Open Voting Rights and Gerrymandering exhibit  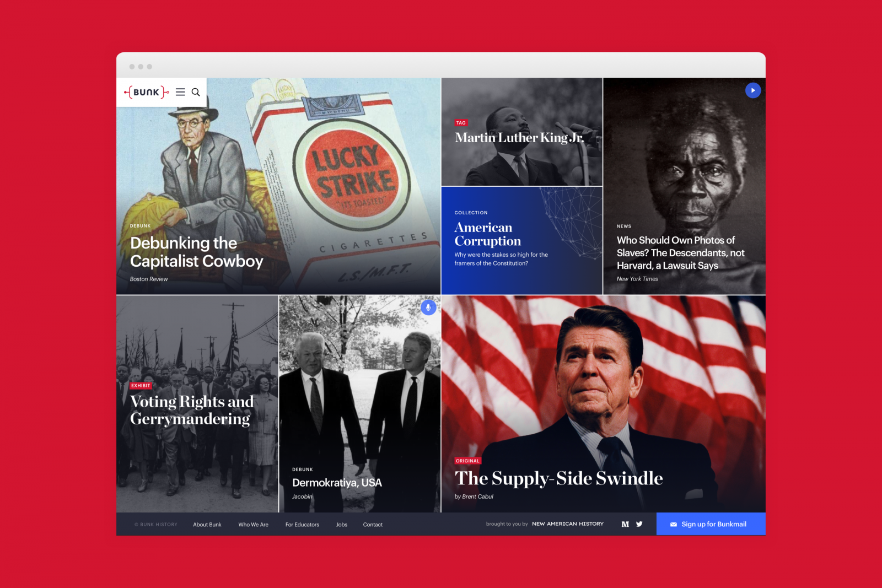coord(192,410)
